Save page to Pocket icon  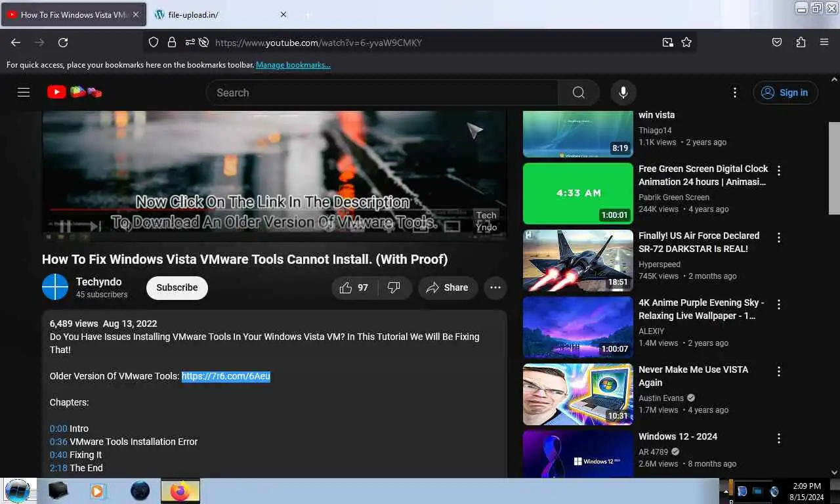(x=777, y=42)
